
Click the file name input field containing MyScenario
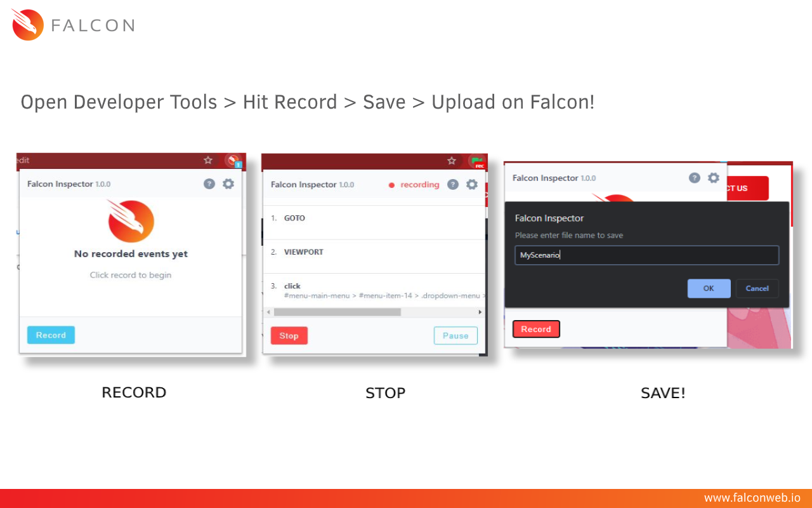pos(646,255)
